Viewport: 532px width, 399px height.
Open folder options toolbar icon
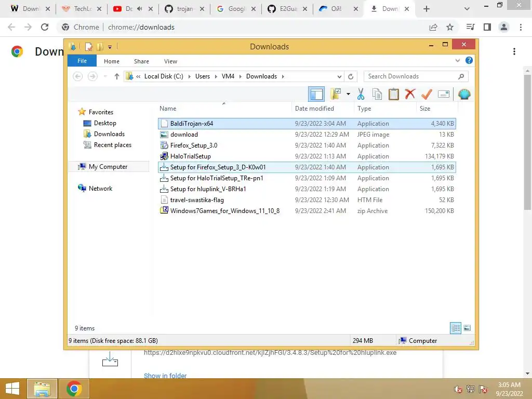click(x=336, y=94)
